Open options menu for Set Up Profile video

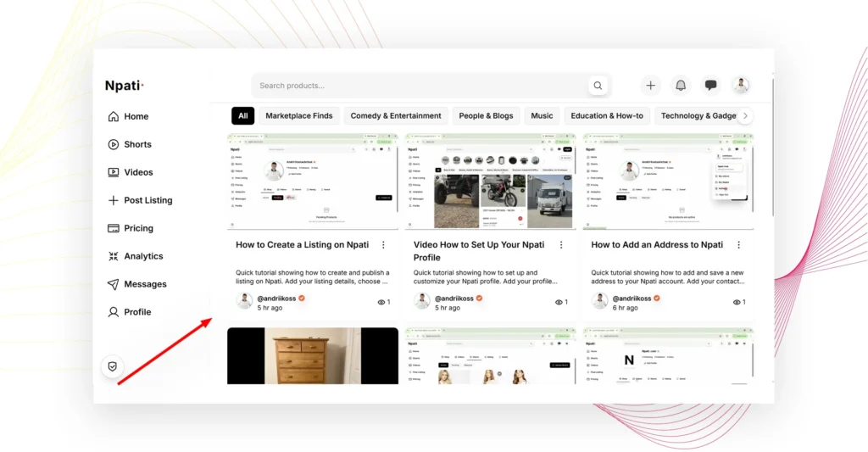click(x=561, y=245)
